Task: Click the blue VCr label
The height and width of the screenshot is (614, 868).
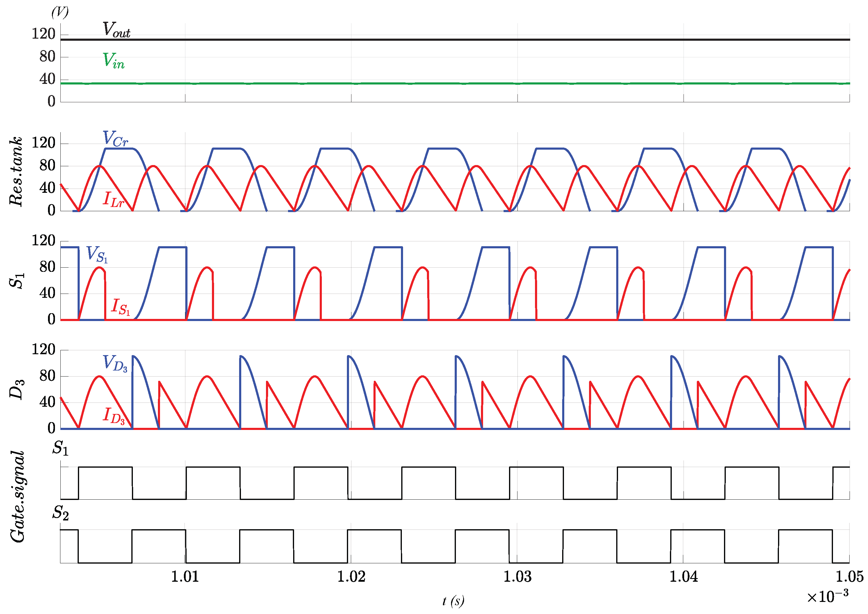Action: 115,139
